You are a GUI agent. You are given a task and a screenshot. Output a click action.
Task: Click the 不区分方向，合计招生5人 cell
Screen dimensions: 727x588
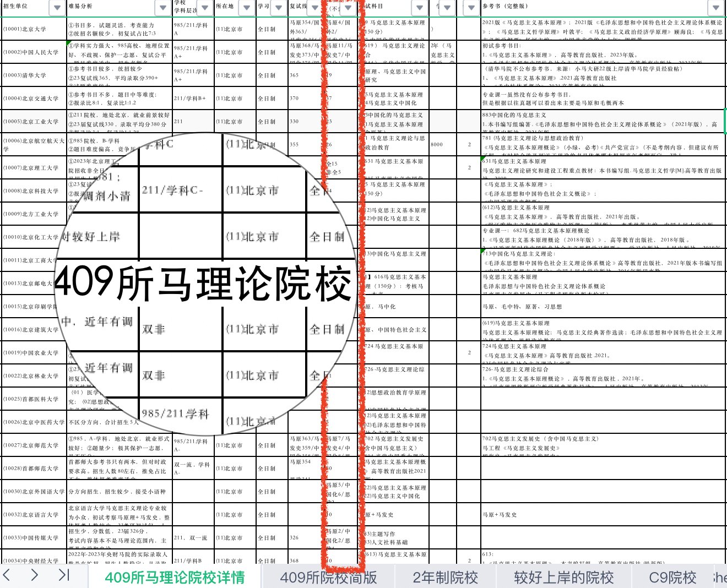(x=119, y=422)
